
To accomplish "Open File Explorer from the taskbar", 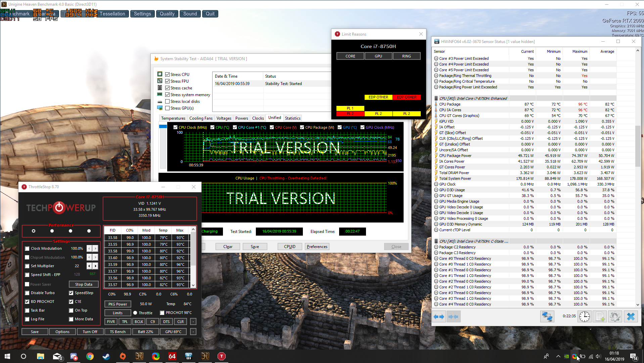I will 41,356.
